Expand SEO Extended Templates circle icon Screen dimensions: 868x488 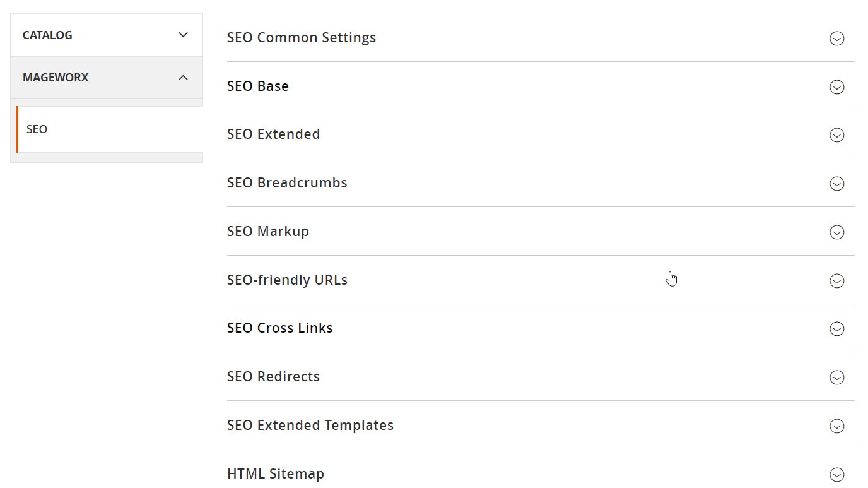[x=836, y=426]
